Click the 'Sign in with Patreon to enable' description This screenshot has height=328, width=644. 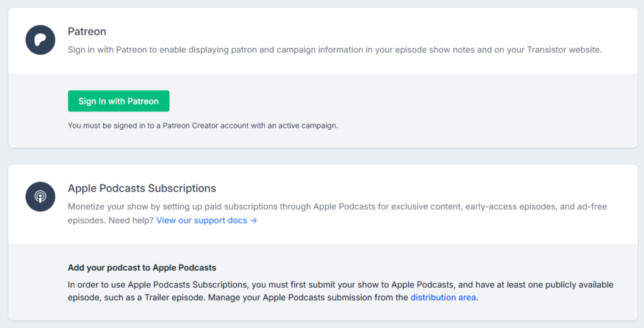pos(335,50)
